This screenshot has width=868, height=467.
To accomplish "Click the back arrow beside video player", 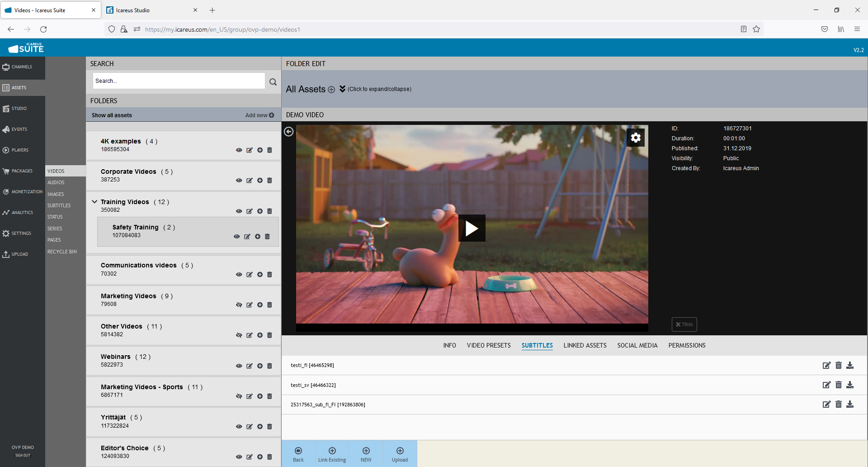I will (x=288, y=132).
